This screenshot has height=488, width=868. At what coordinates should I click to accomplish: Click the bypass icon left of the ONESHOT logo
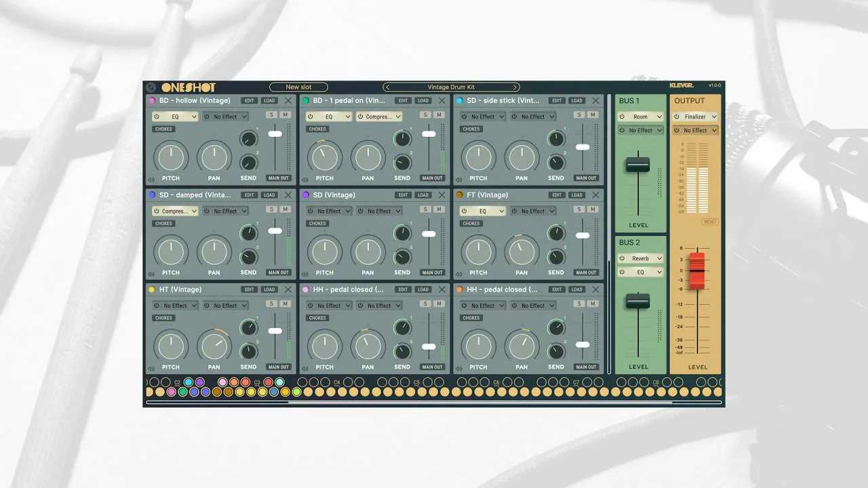click(x=151, y=87)
